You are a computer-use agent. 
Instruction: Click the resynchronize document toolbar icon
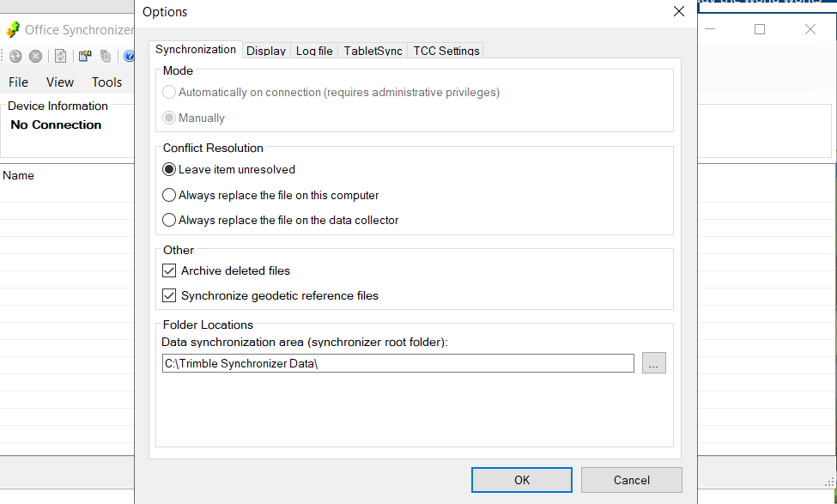click(60, 56)
